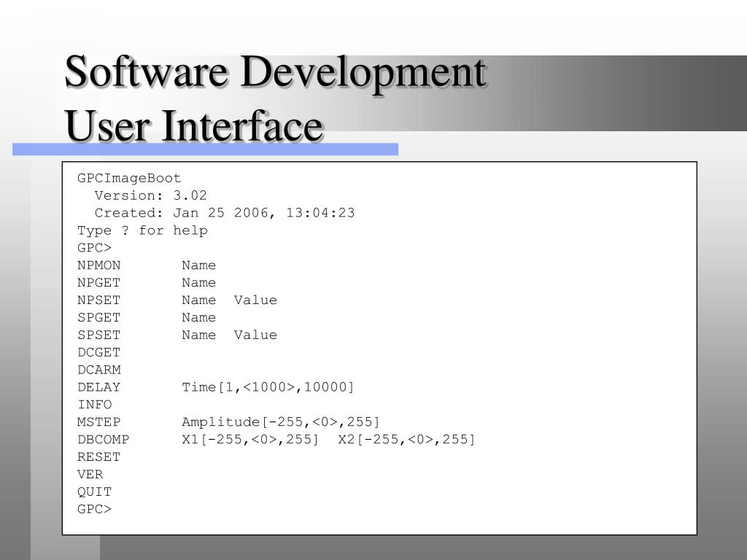The height and width of the screenshot is (560, 747).
Task: Click 'Value' in the SPSET row
Action: click(x=255, y=335)
